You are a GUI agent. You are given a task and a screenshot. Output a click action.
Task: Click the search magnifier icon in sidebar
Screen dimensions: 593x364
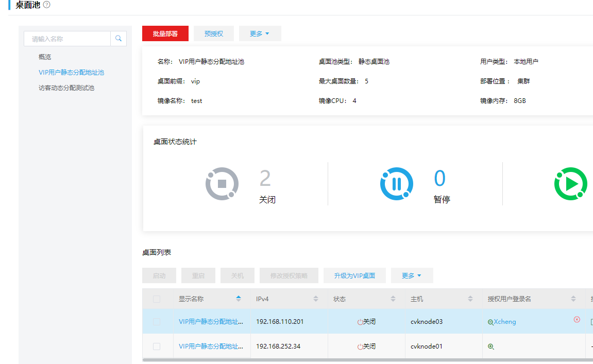click(118, 39)
